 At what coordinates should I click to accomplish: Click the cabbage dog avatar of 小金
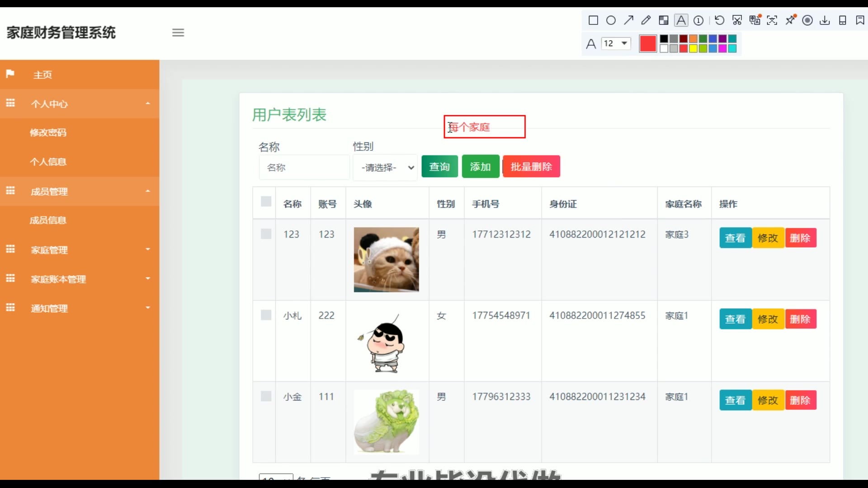coord(386,422)
